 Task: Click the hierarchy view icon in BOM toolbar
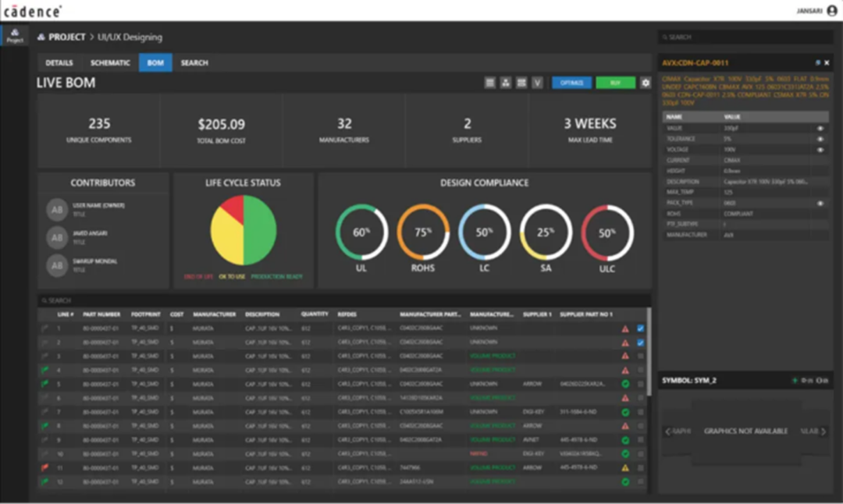(505, 83)
